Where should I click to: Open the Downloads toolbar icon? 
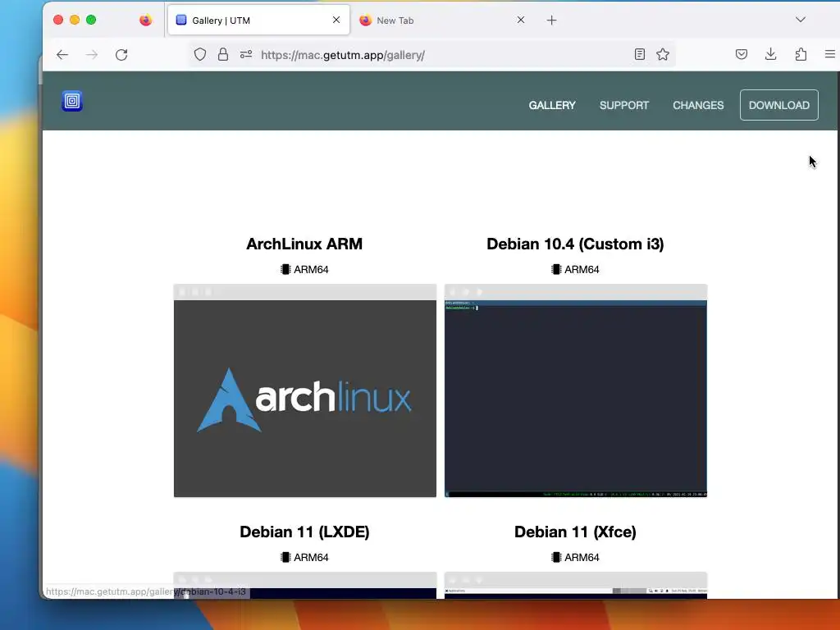point(771,54)
